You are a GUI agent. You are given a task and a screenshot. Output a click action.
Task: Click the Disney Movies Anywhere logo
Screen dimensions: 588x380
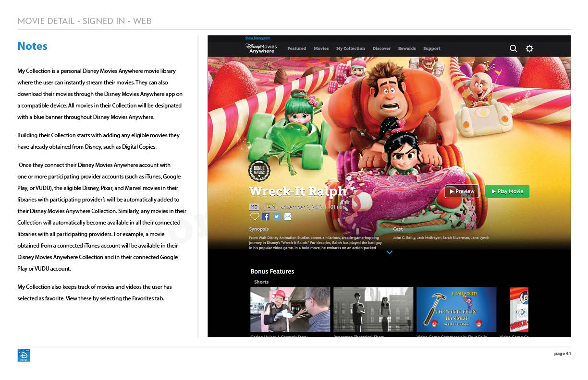[261, 48]
